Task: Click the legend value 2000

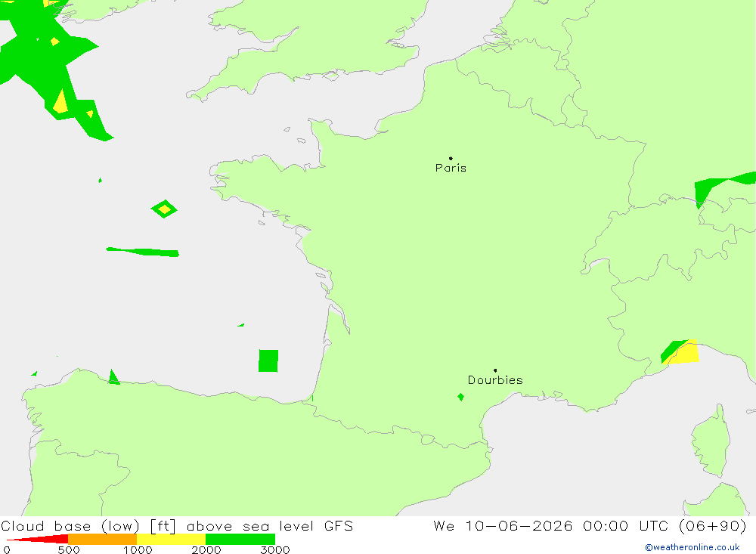Action: click(206, 549)
